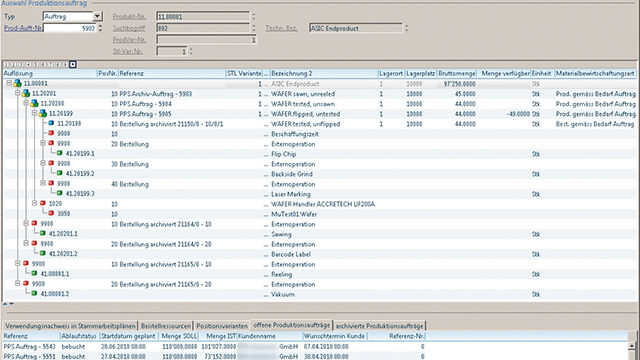This screenshot has width=640, height=360.
Task: Click red icon of the 21164/0 - 20 row
Action: 34,243
